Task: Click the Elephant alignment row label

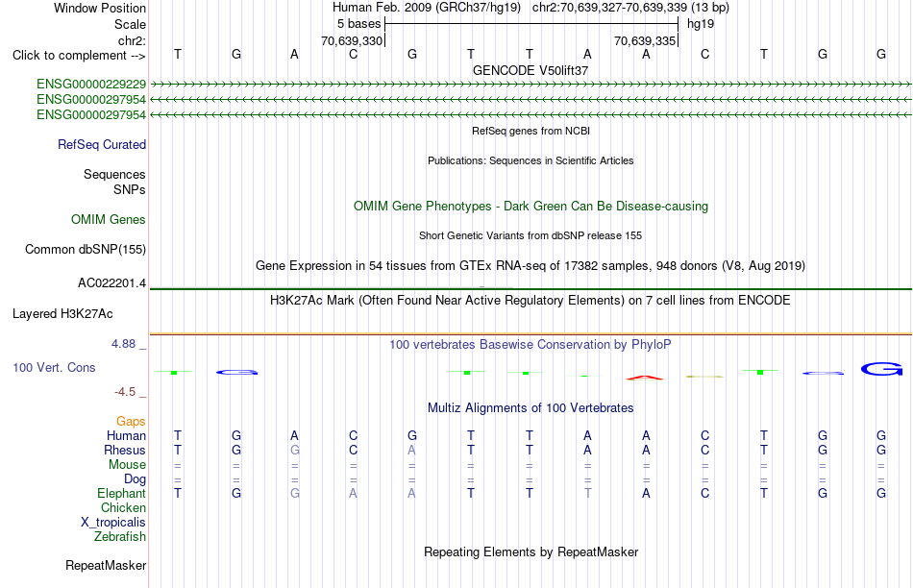Action: [122, 493]
